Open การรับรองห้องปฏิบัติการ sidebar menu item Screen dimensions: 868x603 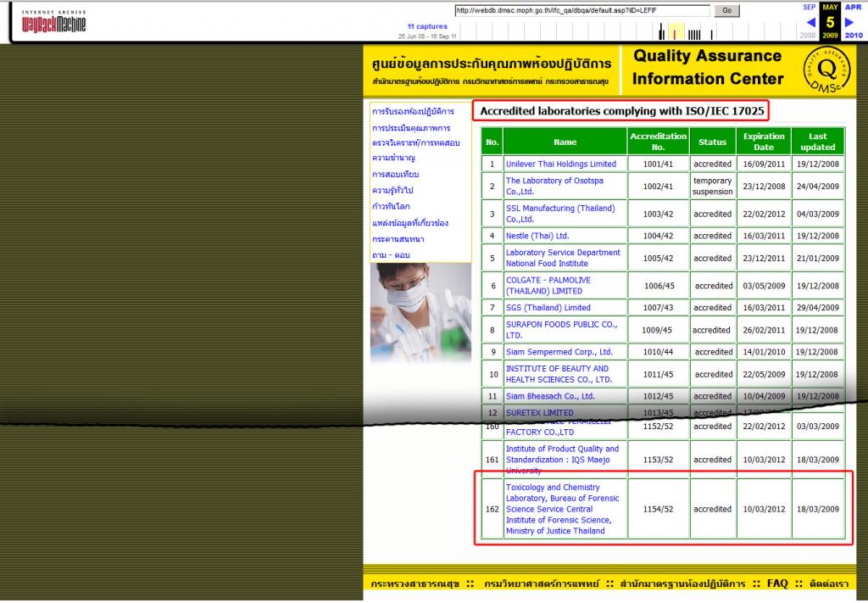point(413,112)
